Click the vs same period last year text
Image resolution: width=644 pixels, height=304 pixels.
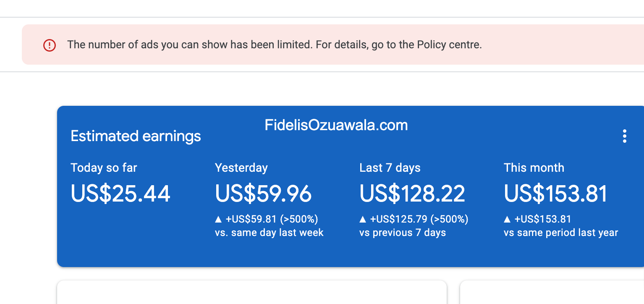[x=561, y=233]
